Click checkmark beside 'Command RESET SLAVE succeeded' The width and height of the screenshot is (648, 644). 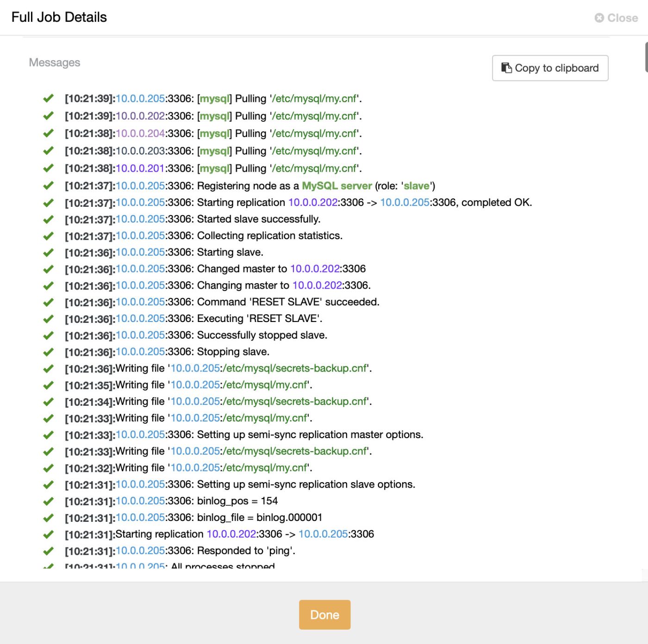pyautogui.click(x=48, y=301)
